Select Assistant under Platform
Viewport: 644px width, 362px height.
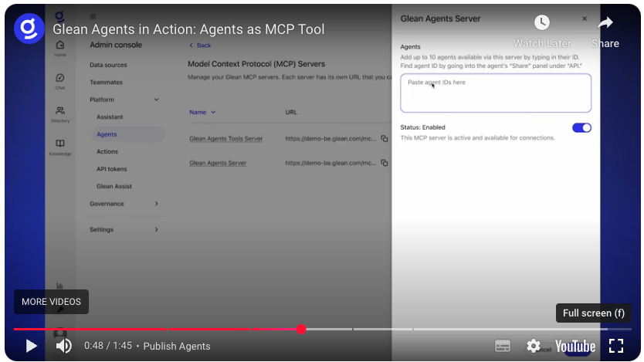110,117
